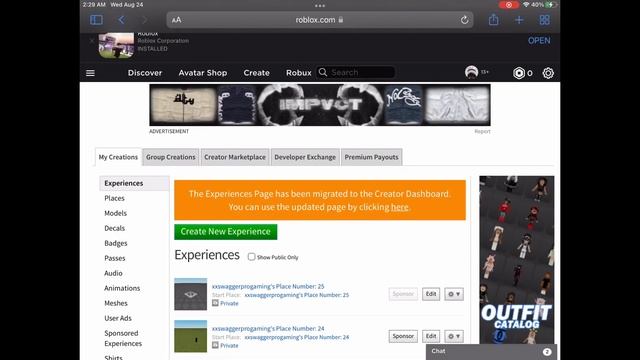Open the Start Place link for Place Number: 25
Image resolution: width=640 pixels, height=360 pixels.
(297, 295)
